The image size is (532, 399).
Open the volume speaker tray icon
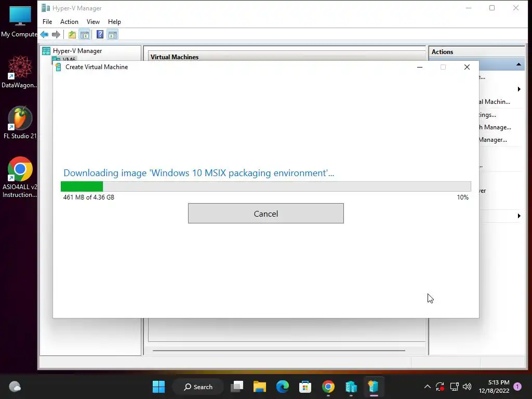(467, 387)
